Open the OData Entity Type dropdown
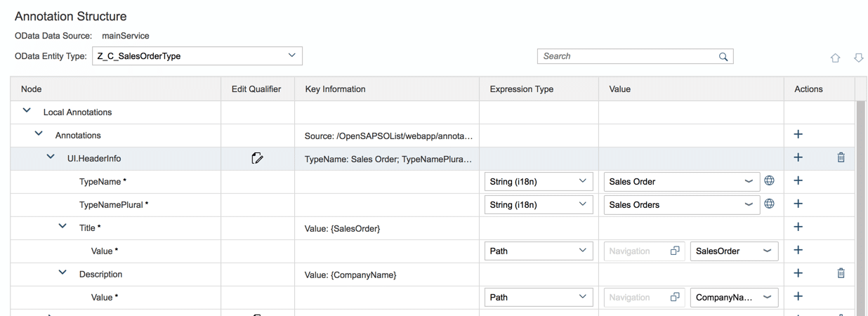868x316 pixels. click(x=292, y=55)
